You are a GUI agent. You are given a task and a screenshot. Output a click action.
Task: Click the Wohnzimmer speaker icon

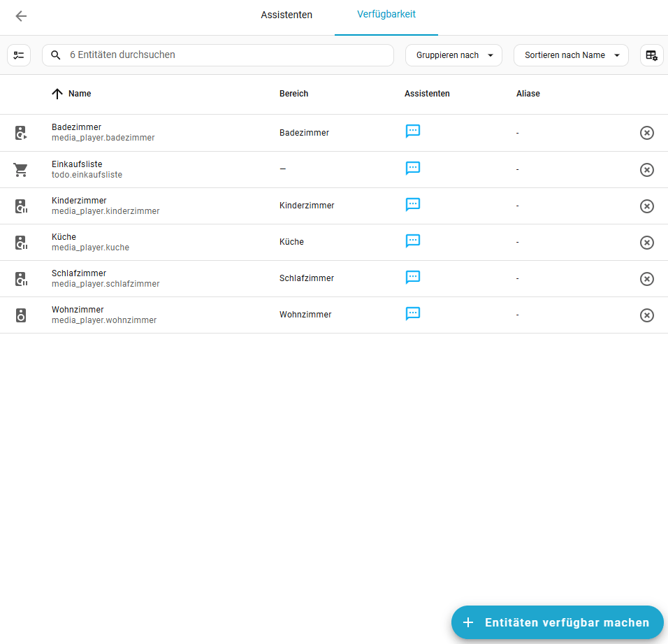click(21, 315)
